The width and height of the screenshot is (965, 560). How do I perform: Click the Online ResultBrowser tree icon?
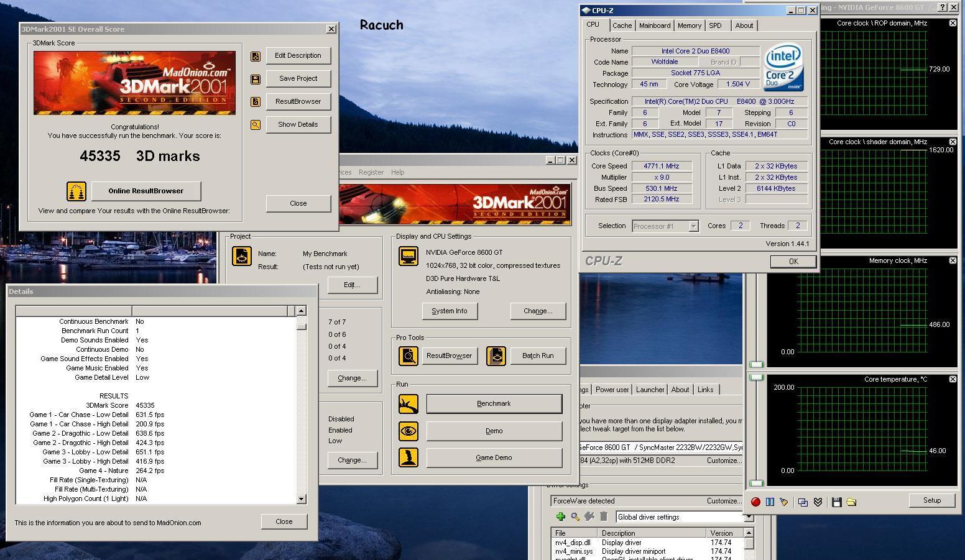click(76, 191)
